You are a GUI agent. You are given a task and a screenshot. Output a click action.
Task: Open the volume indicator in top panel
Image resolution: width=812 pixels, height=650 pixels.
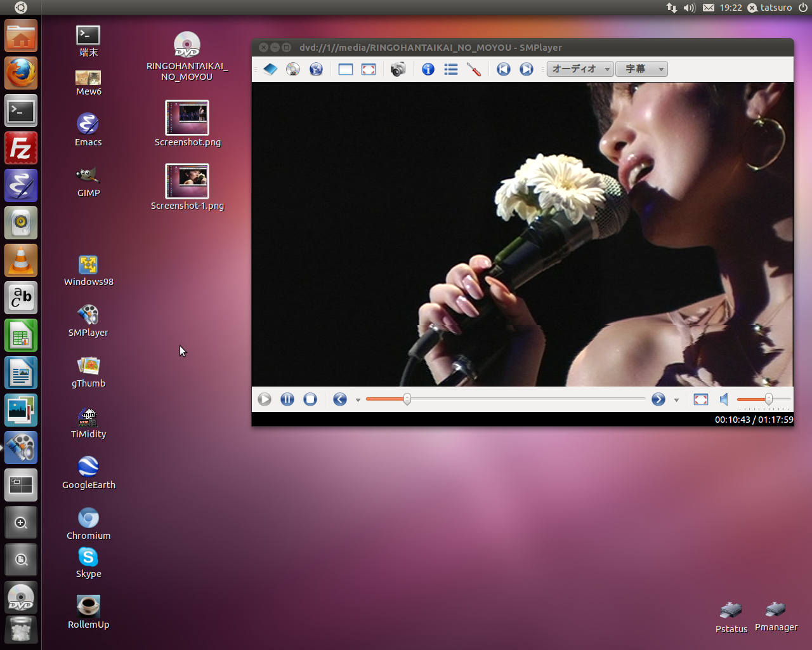pos(690,8)
